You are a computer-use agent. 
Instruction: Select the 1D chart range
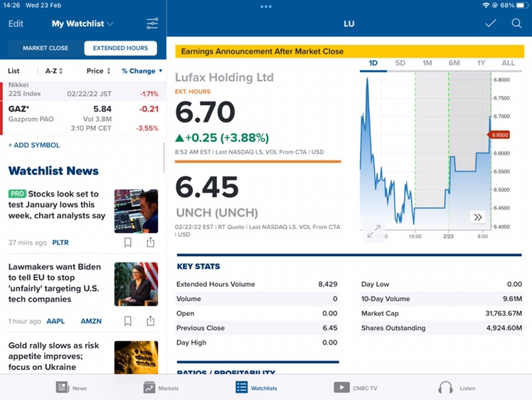[373, 63]
